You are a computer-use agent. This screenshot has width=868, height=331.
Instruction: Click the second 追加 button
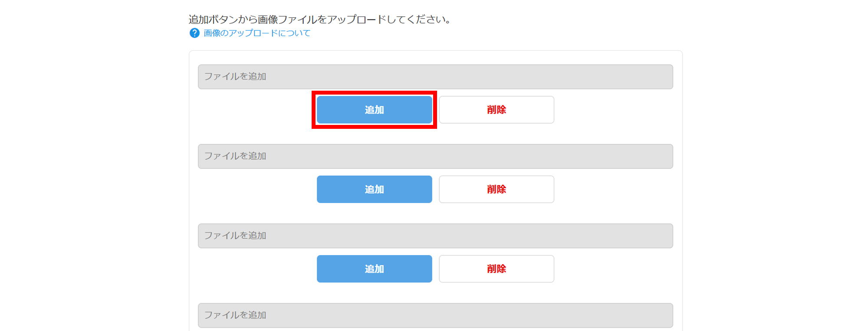click(x=374, y=189)
